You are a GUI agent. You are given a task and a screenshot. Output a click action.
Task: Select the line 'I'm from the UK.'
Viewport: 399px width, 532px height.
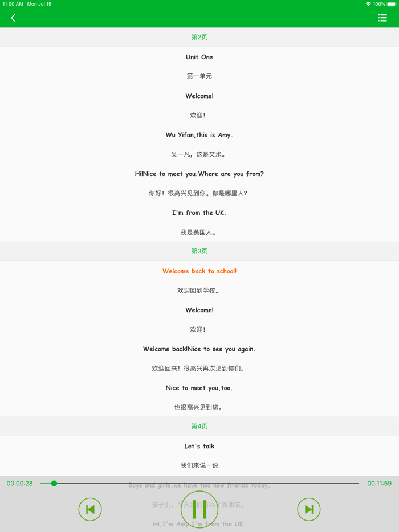(x=199, y=212)
